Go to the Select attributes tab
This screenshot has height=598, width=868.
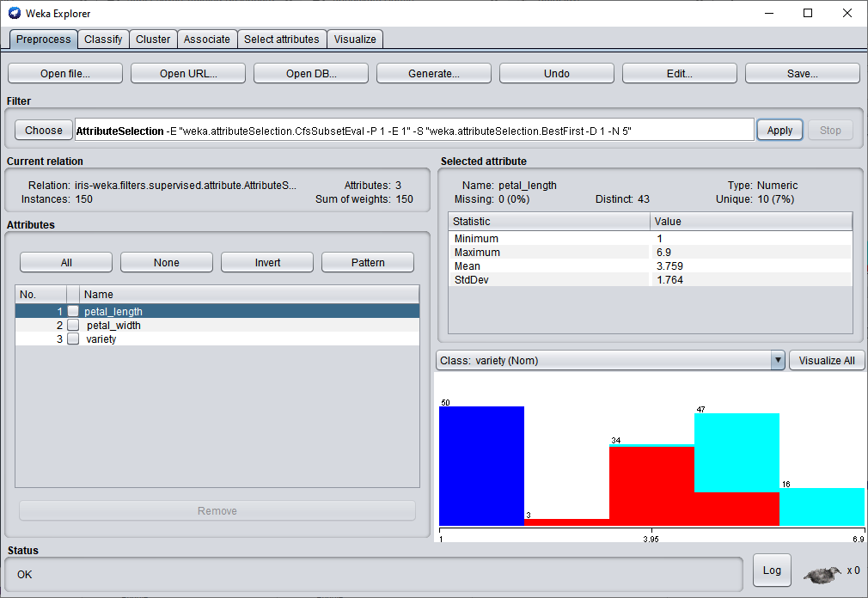pyautogui.click(x=281, y=40)
